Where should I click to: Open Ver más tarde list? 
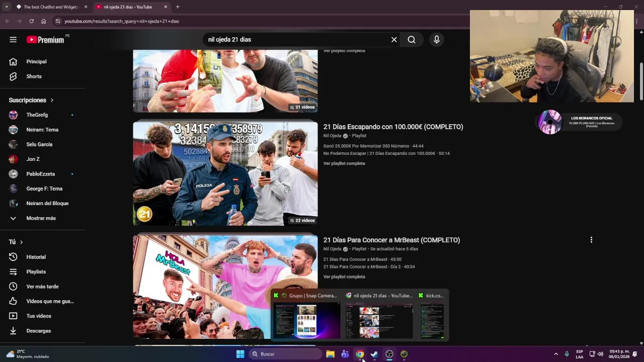click(x=43, y=287)
